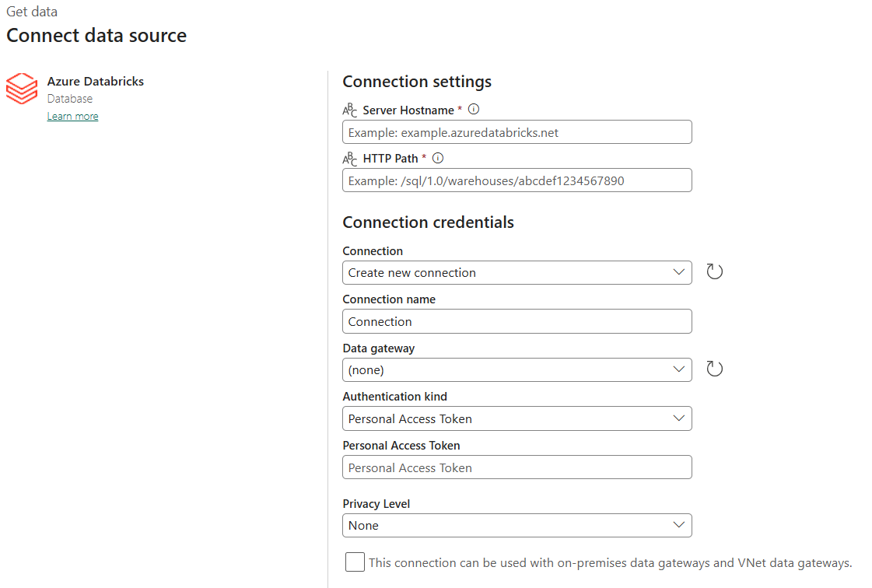Select the Connection name field
Image resolution: width=872 pixels, height=588 pixels.
(517, 321)
